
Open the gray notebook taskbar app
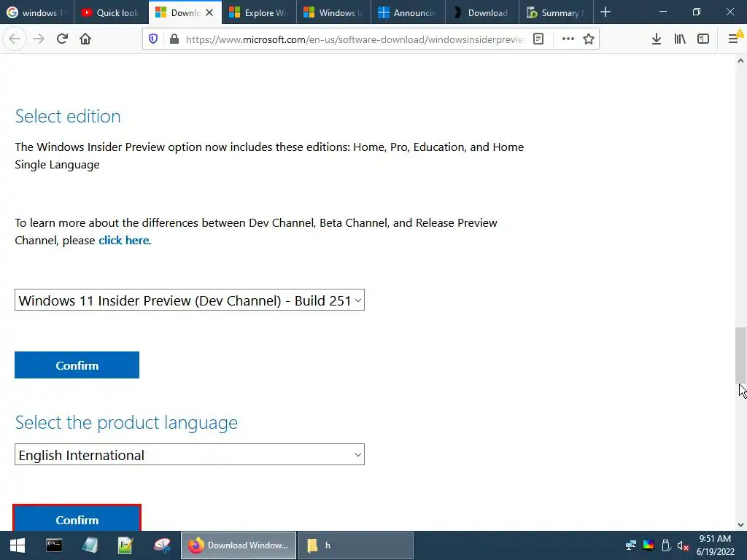point(90,545)
